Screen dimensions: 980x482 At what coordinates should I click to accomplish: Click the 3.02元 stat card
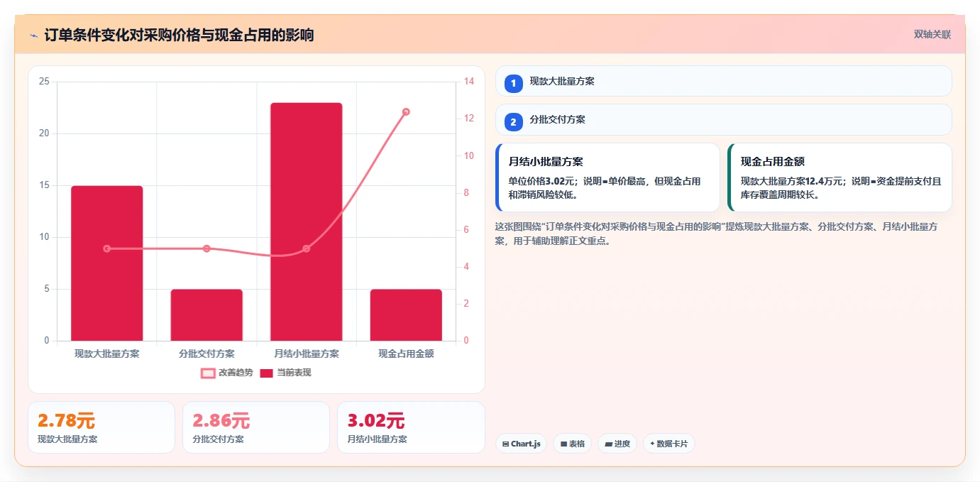click(x=411, y=427)
